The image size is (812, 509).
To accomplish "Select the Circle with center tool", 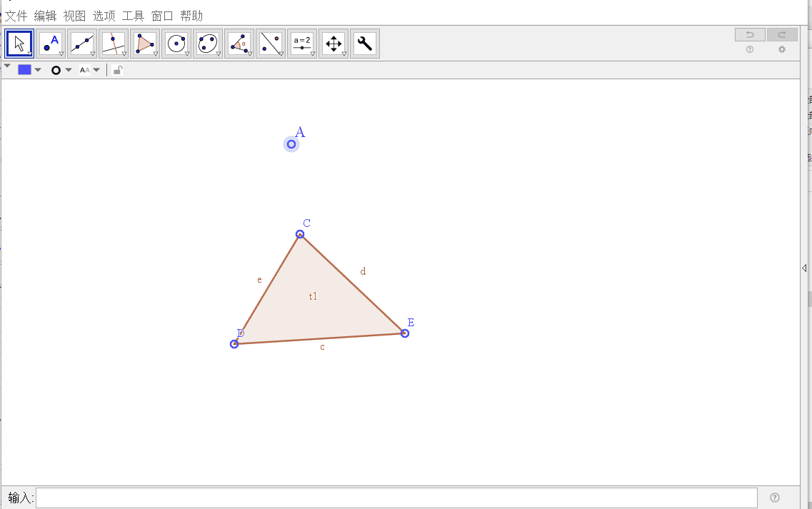I will coord(176,44).
